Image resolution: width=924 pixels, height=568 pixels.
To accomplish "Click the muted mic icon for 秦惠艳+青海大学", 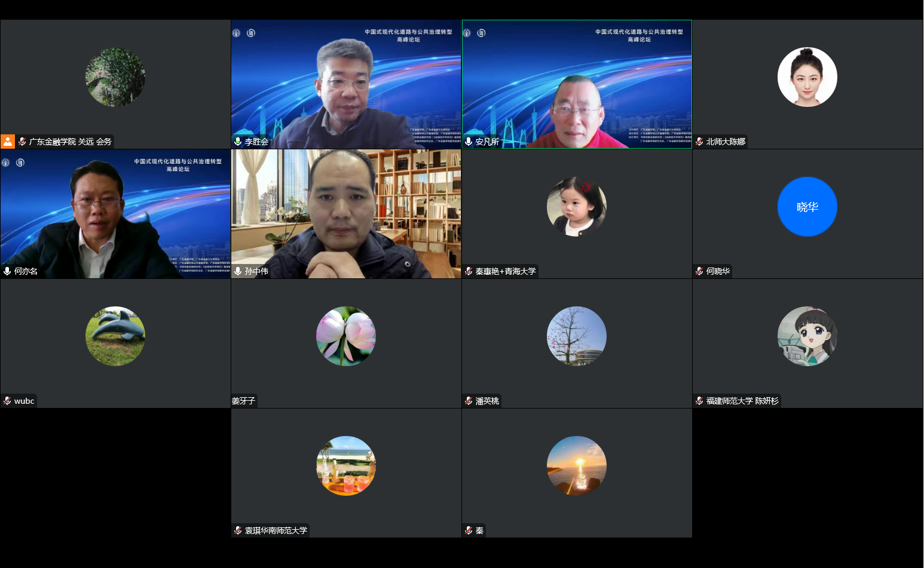I will coord(469,271).
